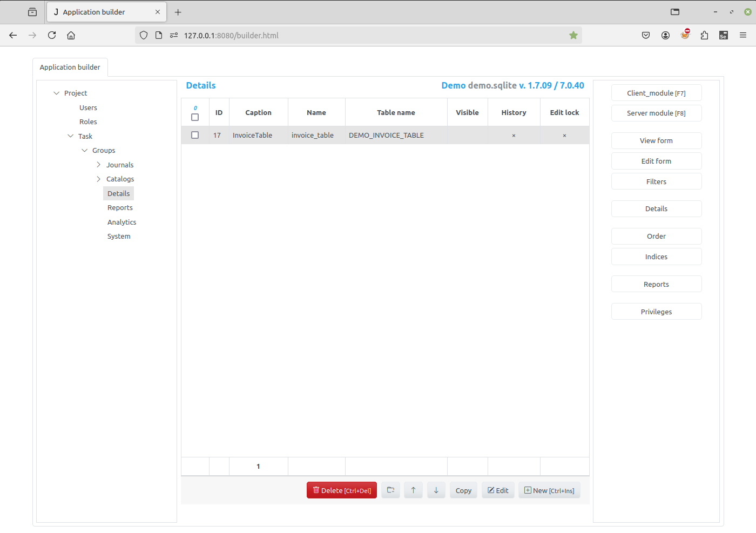Toggle Edit lock mark for InvoiceTable row
756x533 pixels.
564,136
